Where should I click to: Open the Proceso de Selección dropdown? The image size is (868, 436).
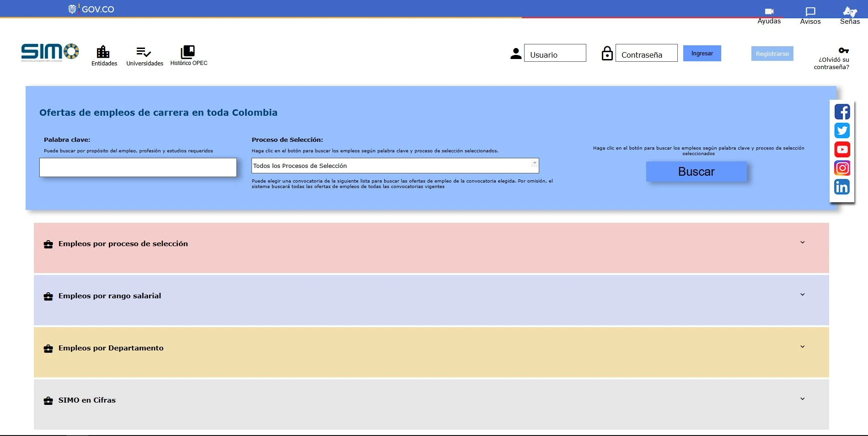point(395,166)
